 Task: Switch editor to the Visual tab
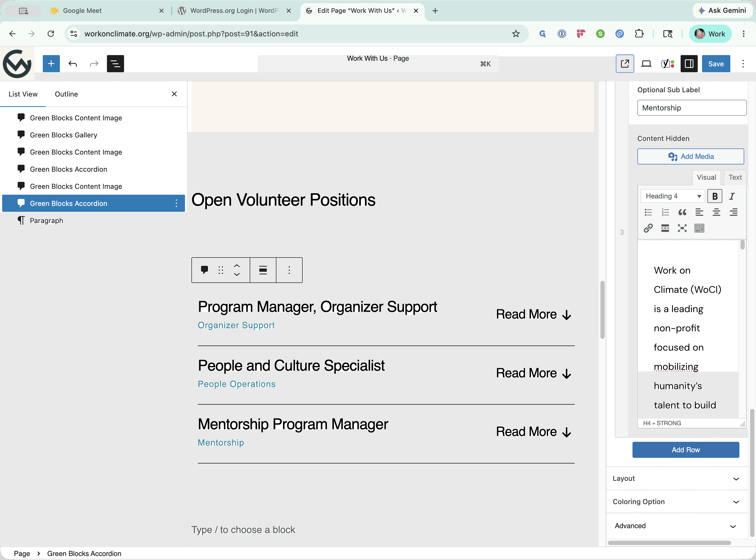(x=706, y=177)
